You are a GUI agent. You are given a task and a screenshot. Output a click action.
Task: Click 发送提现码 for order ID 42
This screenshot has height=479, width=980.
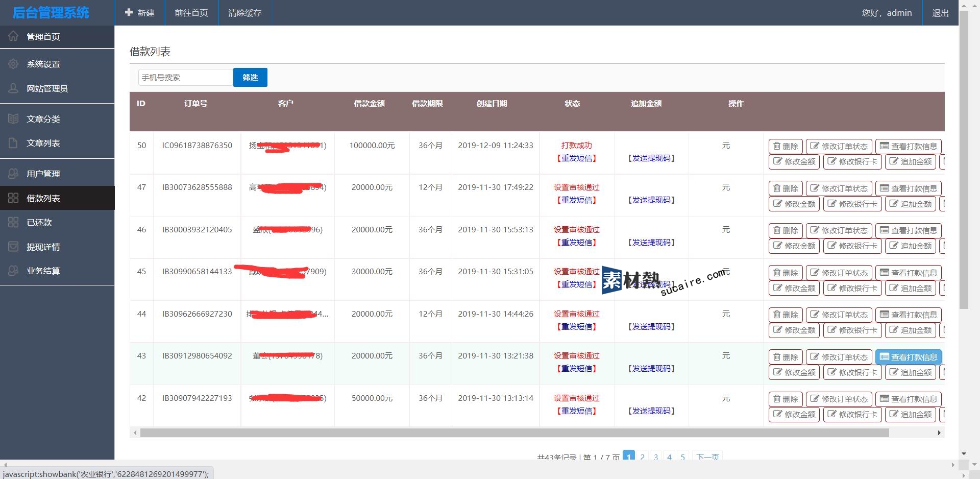pos(651,411)
